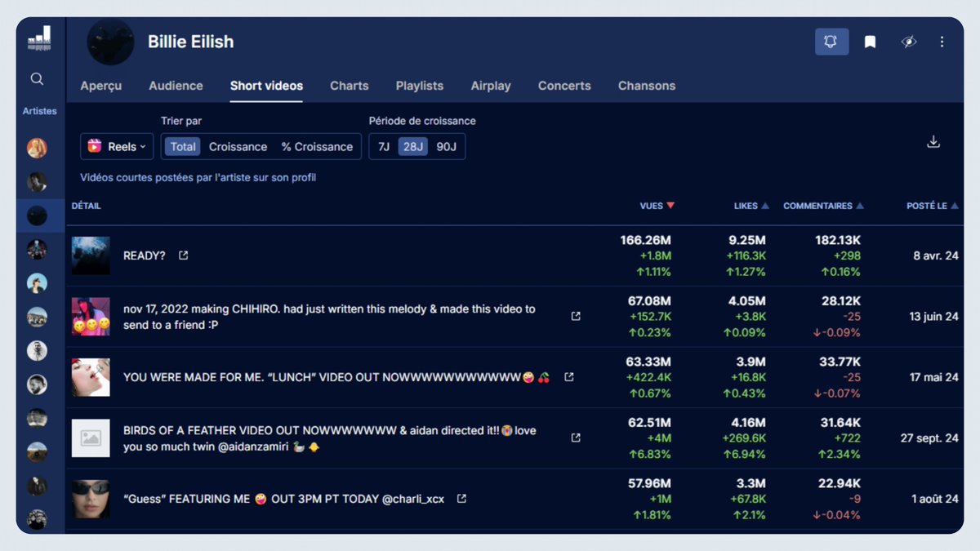The height and width of the screenshot is (551, 980).
Task: Click the Billie Eilish artist name
Action: point(191,42)
